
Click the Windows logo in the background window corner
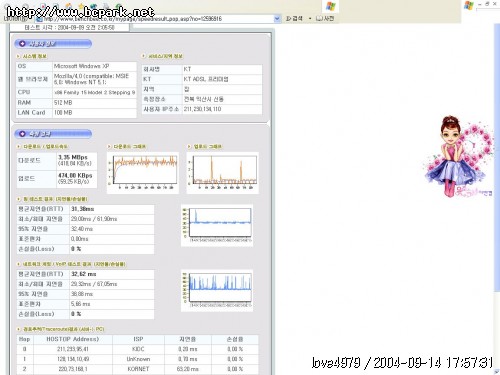point(469,5)
